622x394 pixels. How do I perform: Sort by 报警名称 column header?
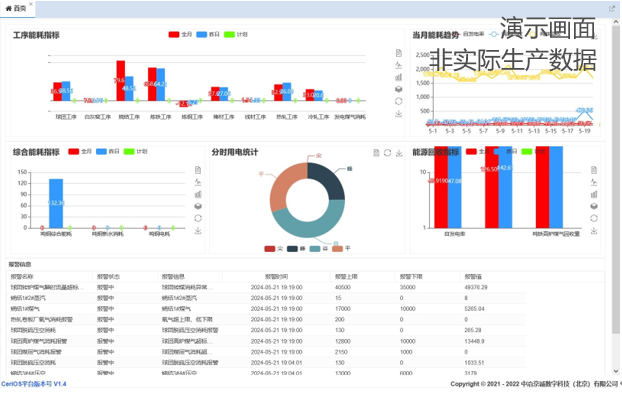[22, 277]
